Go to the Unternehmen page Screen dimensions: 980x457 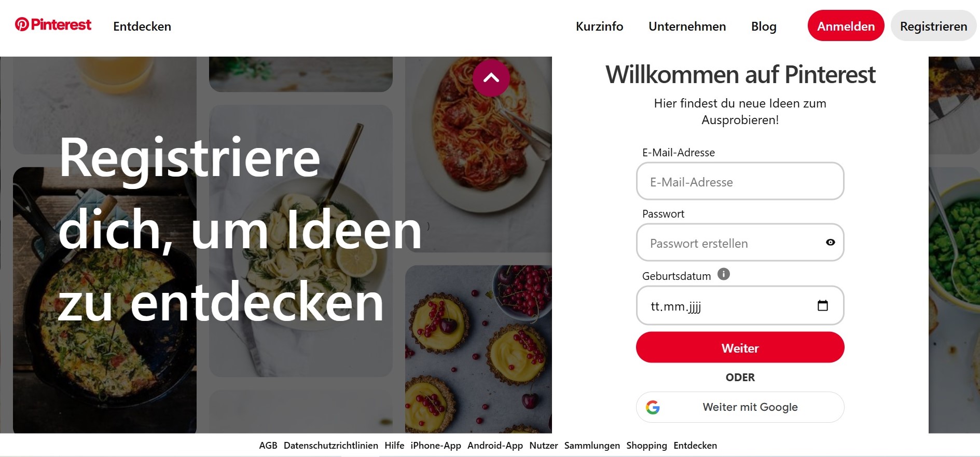[x=687, y=26]
